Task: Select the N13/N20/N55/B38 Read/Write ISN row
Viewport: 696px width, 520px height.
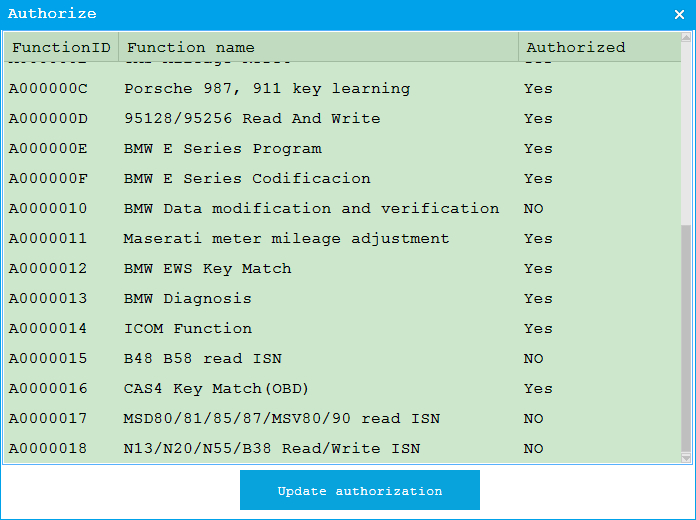Action: 272,449
